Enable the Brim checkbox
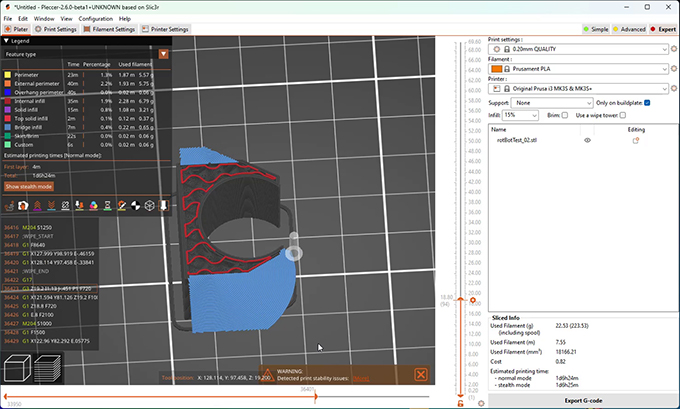 [x=565, y=115]
